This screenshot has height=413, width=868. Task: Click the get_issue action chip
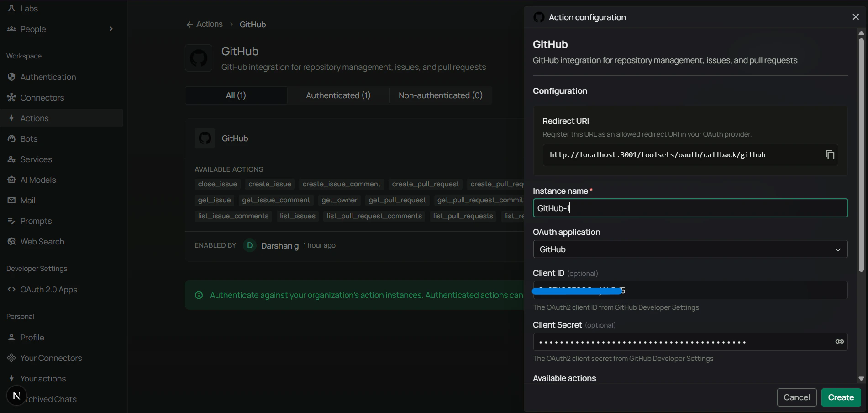pyautogui.click(x=214, y=200)
